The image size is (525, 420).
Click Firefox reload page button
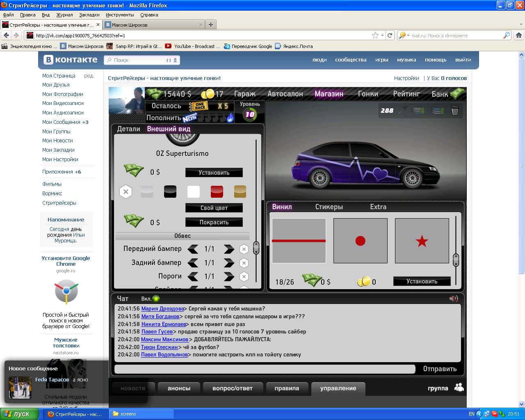coord(390,35)
